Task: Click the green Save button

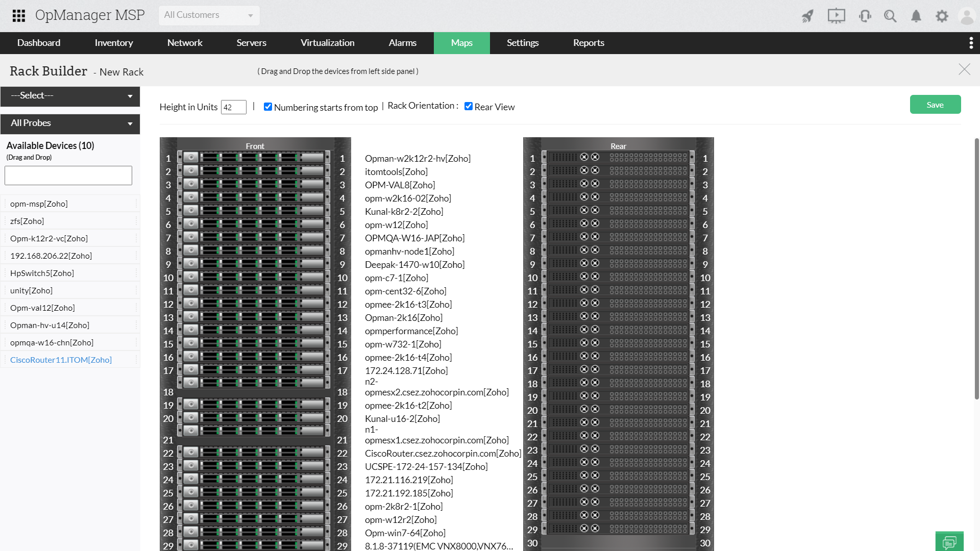Action: (x=935, y=105)
